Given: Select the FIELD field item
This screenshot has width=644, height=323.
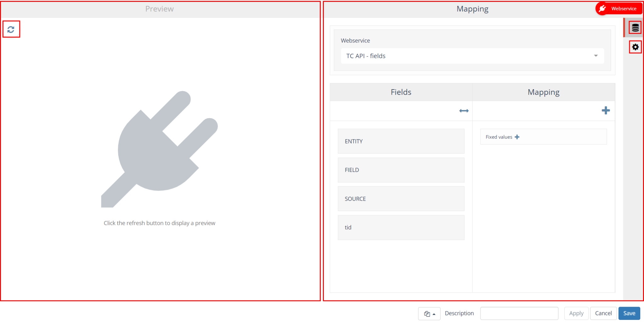Looking at the screenshot, I should pyautogui.click(x=401, y=170).
